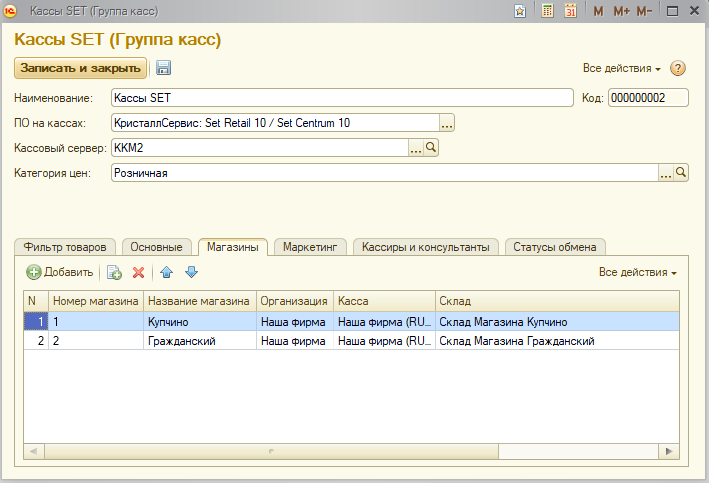
Task: Click into the Наименование text field
Action: 340,98
